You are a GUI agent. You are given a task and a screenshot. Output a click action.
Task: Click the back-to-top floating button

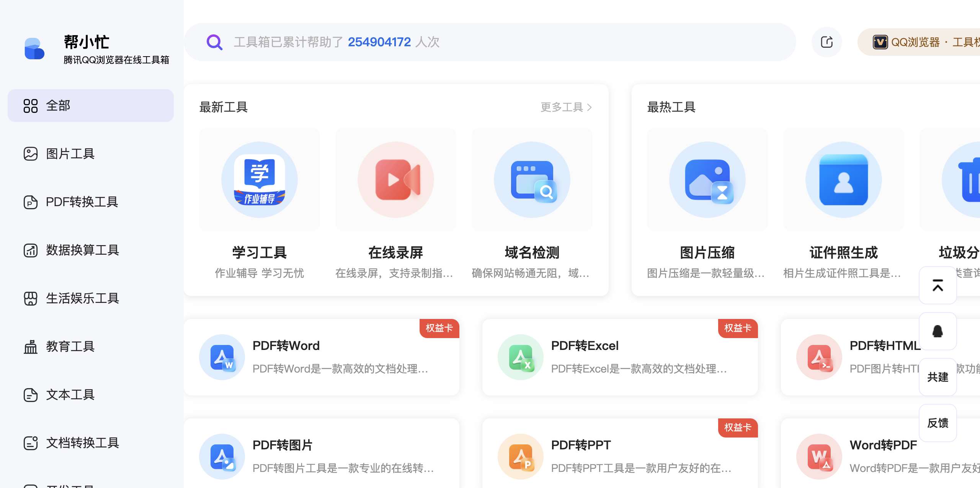(938, 285)
